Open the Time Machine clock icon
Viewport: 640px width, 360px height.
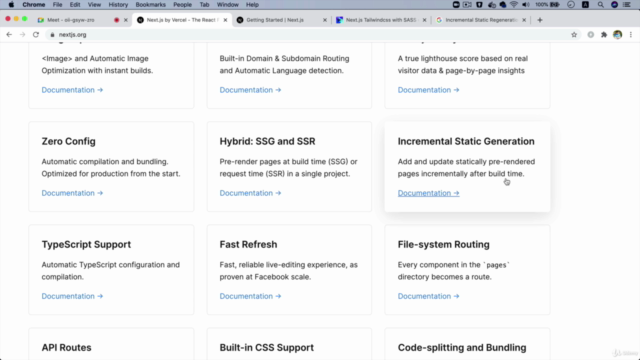tap(571, 4)
